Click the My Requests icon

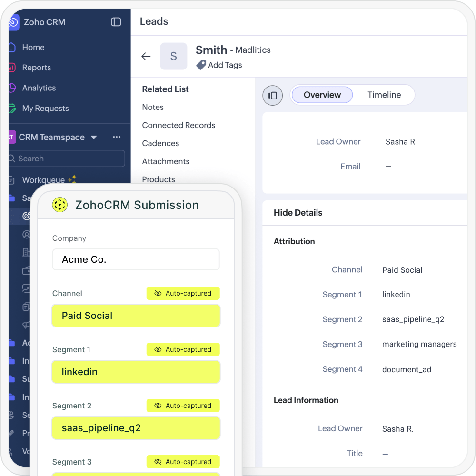[11, 108]
